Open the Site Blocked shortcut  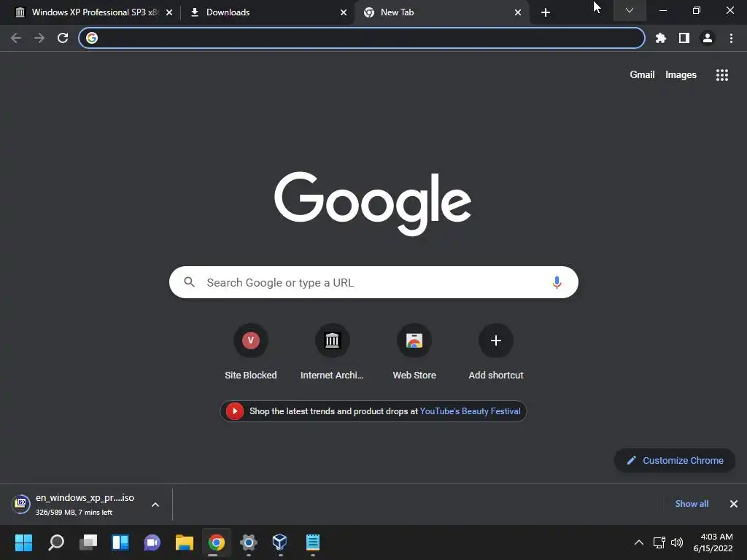[x=251, y=352]
